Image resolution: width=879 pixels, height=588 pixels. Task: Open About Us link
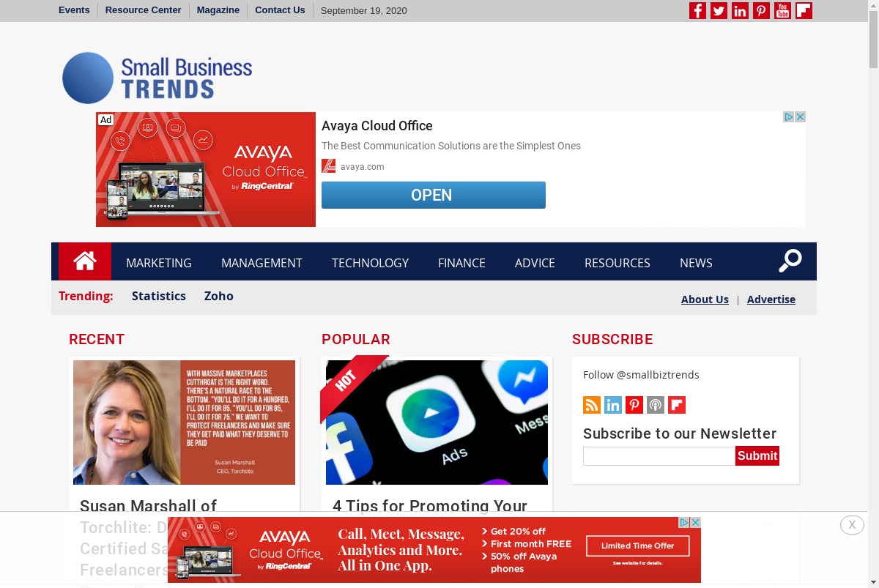pyautogui.click(x=705, y=299)
